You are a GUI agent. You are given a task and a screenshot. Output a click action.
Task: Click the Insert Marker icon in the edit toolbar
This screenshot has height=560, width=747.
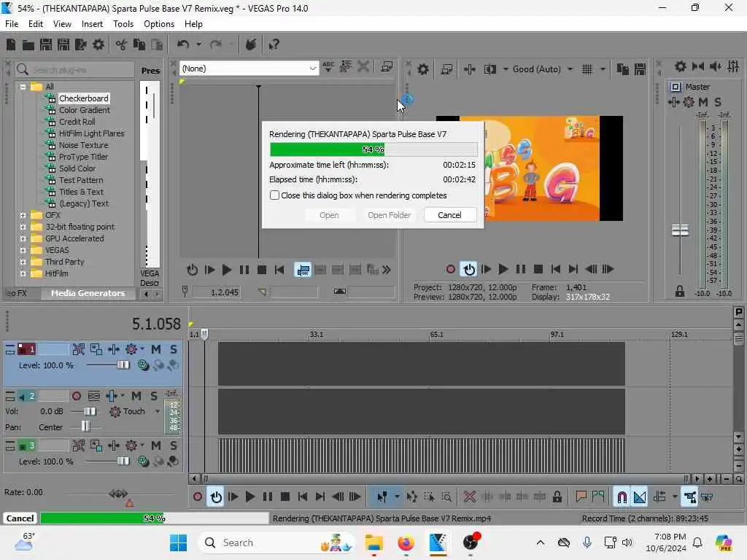tap(581, 497)
